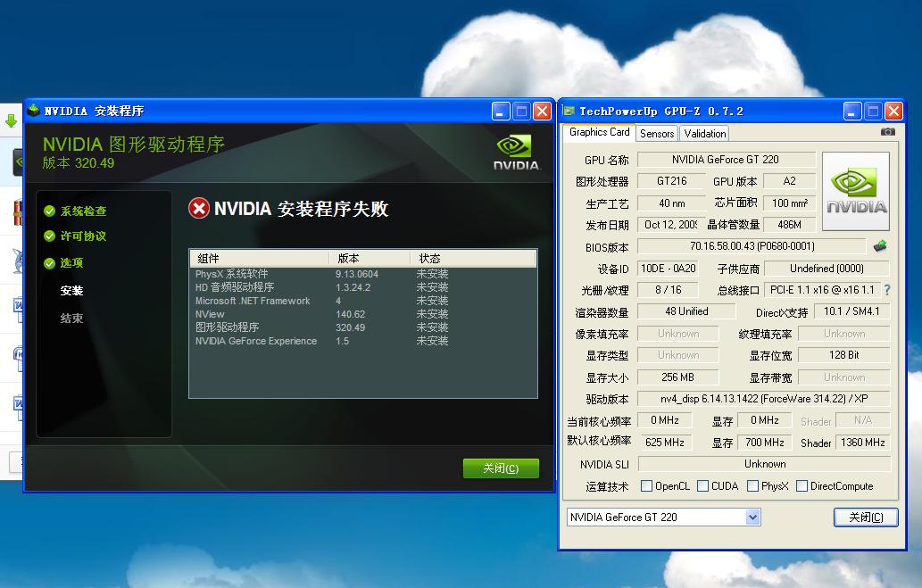
Task: Click the BIOS version text field
Action: (752, 246)
